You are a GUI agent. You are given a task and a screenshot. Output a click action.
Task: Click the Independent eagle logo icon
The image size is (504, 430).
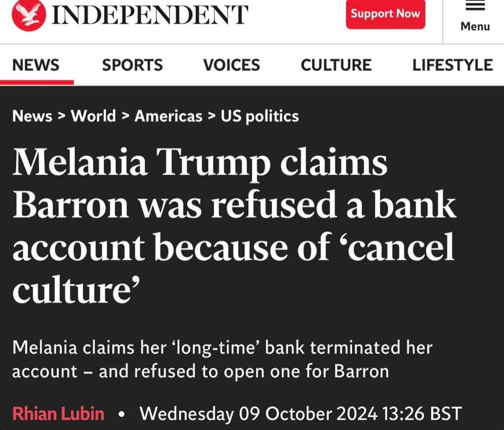click(x=28, y=15)
